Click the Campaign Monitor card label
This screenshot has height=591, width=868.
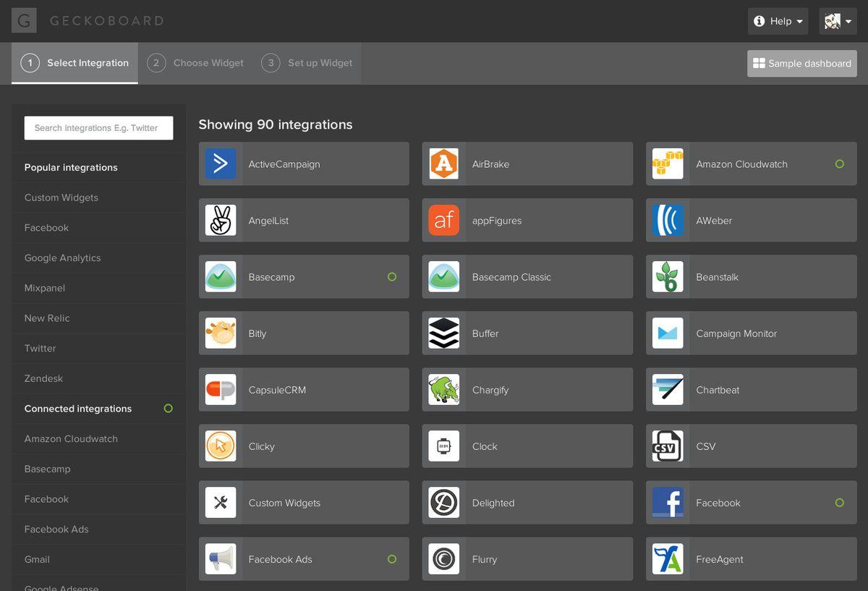(x=736, y=333)
